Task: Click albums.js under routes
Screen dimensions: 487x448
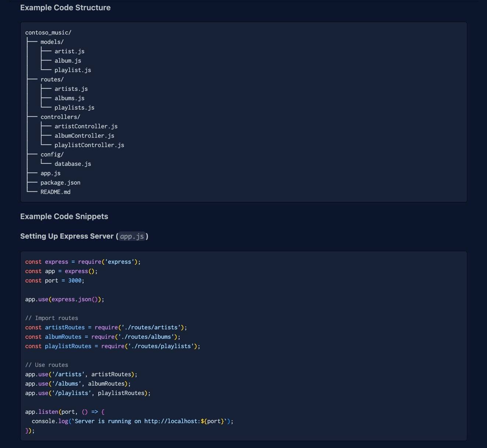Action: (69, 98)
